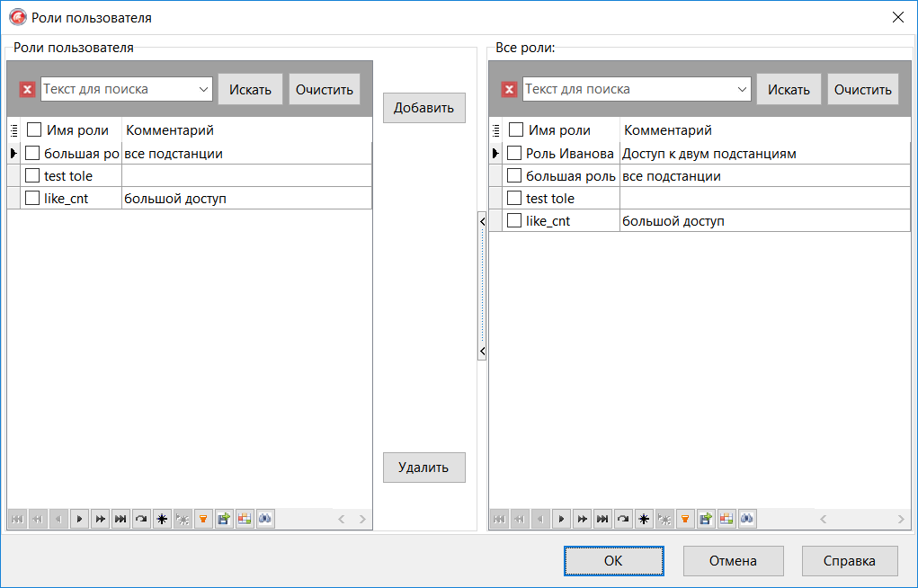Open column chooser menu in left grid header
The image size is (918, 588).
click(x=14, y=130)
